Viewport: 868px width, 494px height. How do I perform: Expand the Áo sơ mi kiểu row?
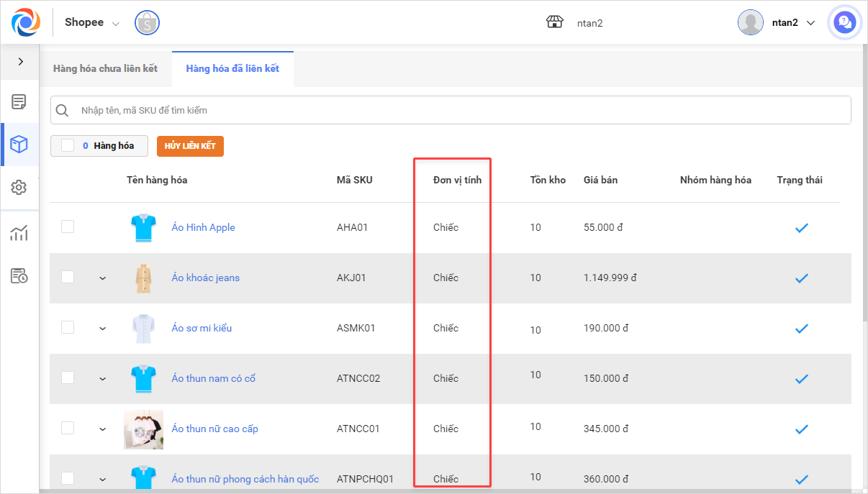[x=102, y=329]
